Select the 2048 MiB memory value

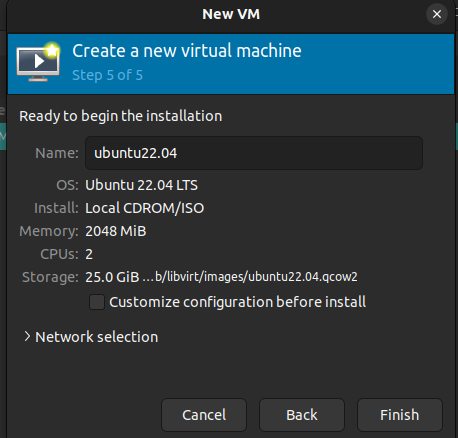pyautogui.click(x=116, y=231)
